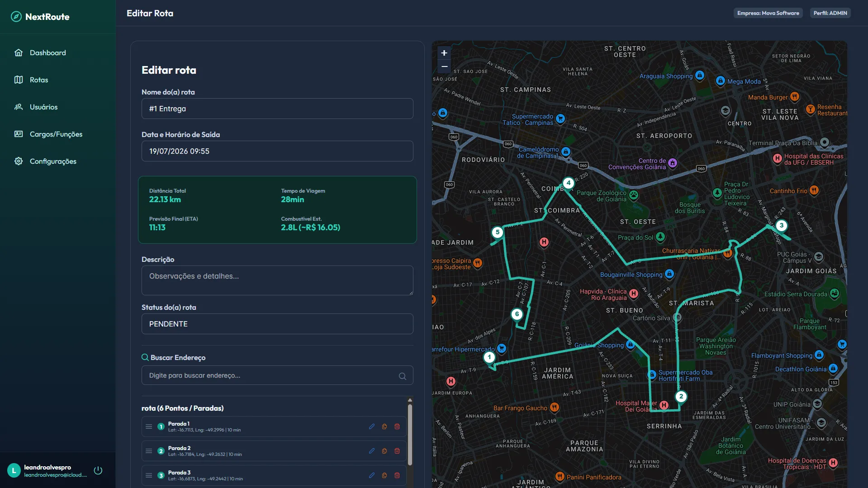
Task: Click the Goiânia Shopping map pin
Action: (630, 345)
